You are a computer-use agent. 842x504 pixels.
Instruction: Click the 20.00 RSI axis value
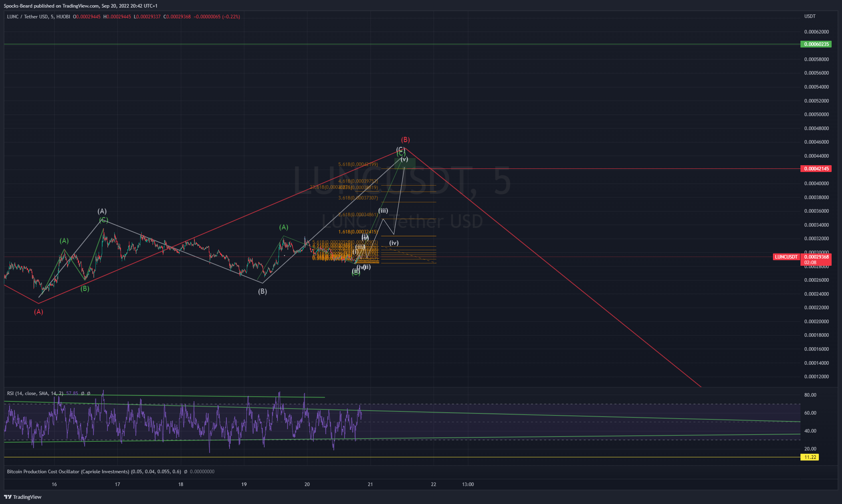810,449
